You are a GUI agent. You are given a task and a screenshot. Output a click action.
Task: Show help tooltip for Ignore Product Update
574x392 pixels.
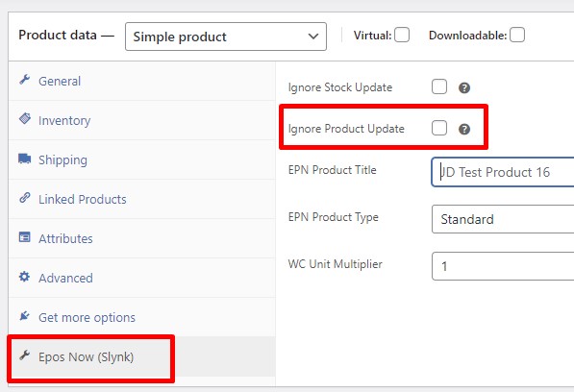point(464,129)
